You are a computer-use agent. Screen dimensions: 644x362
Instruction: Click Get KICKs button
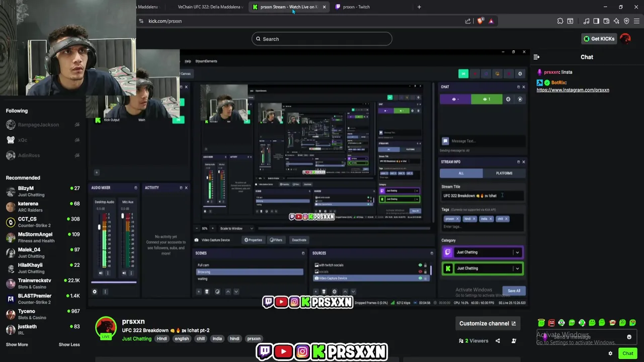tap(599, 39)
